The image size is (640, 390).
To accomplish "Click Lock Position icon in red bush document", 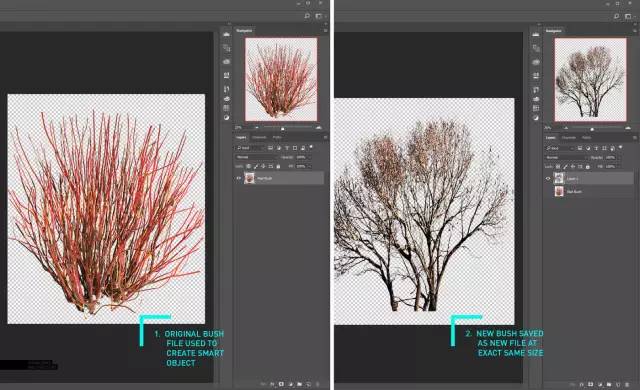I will [263, 166].
